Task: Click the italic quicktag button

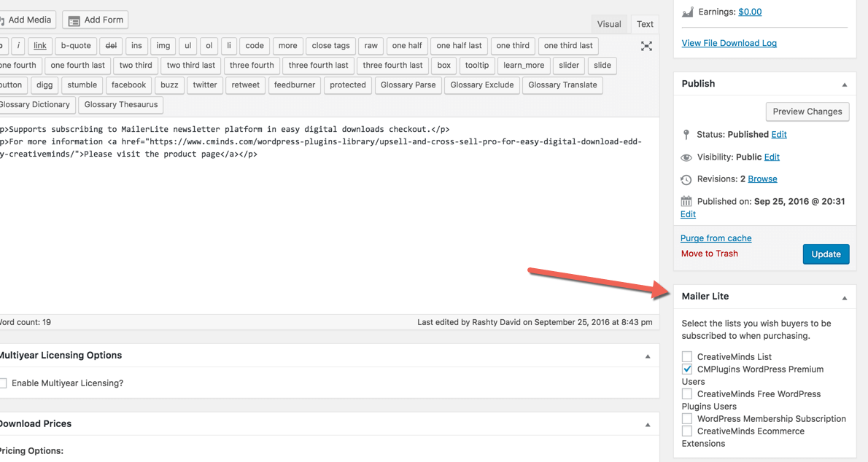Action: (18, 46)
